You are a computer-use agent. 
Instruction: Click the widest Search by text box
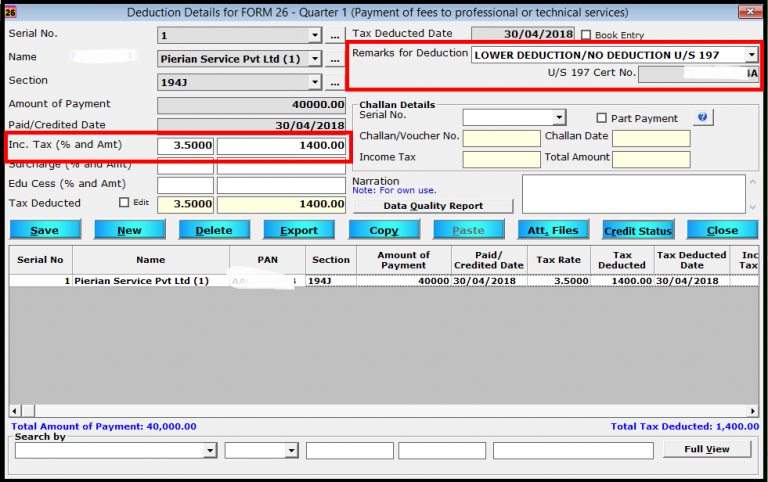pos(573,450)
